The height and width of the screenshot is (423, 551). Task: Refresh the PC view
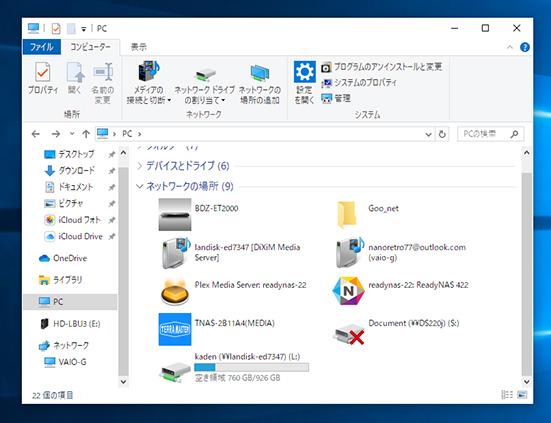tap(442, 134)
